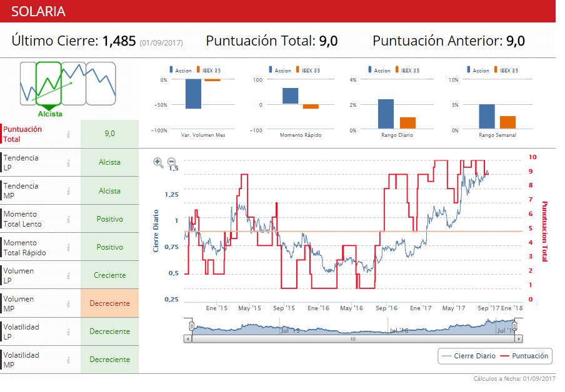The height and width of the screenshot is (392, 565).
Task: Open info dots next to Momento Total Lento
Action: 68,219
